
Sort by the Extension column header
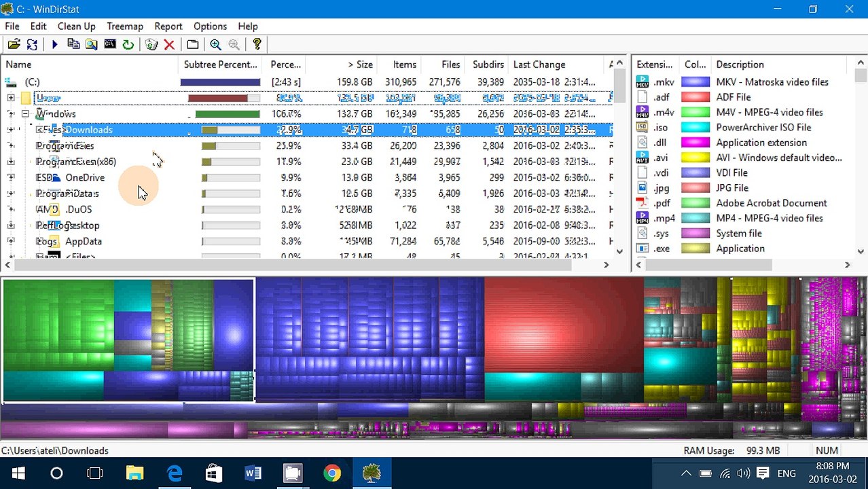[x=656, y=65]
